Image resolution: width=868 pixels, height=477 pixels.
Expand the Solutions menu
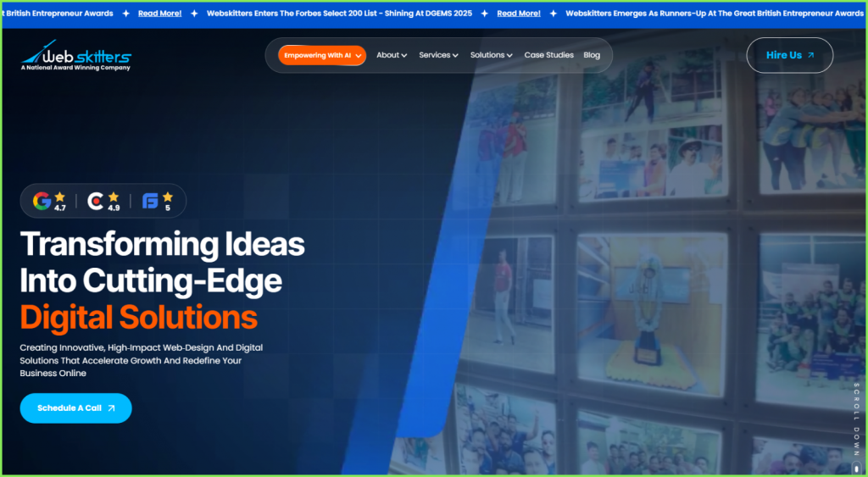point(492,55)
